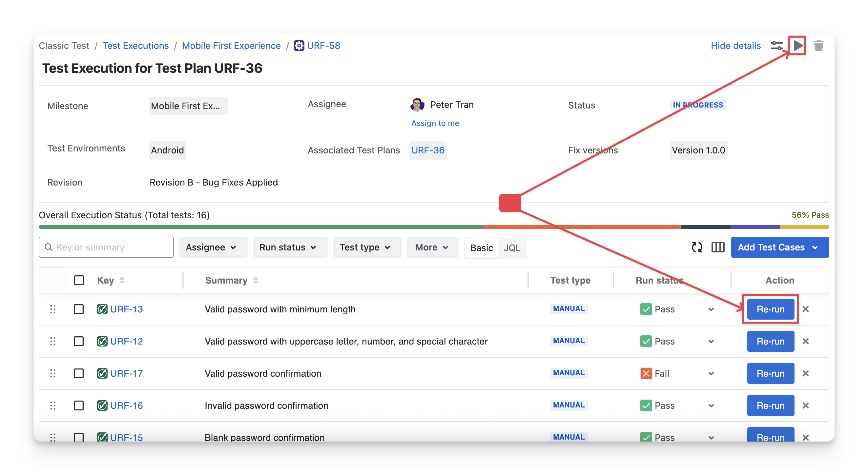The image size is (868, 475).
Task: Open the settings sliders icon near Hide details
Action: pos(776,46)
